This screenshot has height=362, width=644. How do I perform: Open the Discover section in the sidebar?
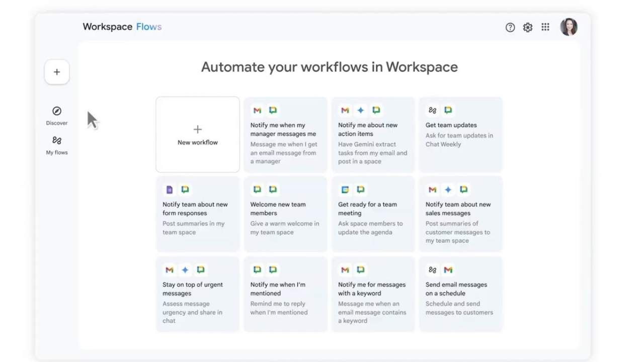pyautogui.click(x=56, y=116)
